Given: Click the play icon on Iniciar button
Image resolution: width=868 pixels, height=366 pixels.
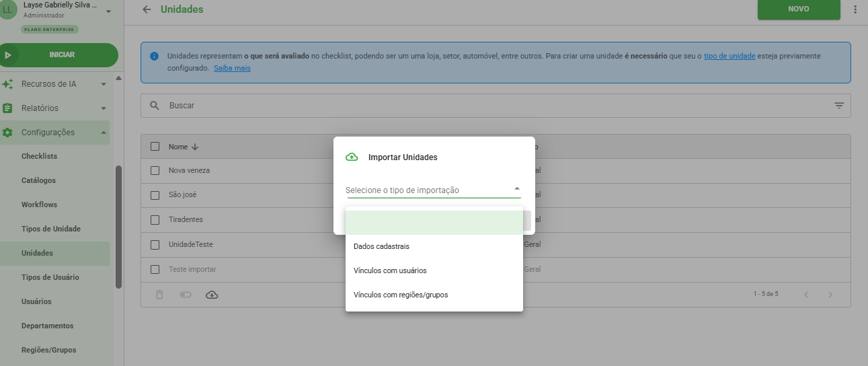Looking at the screenshot, I should coord(8,55).
